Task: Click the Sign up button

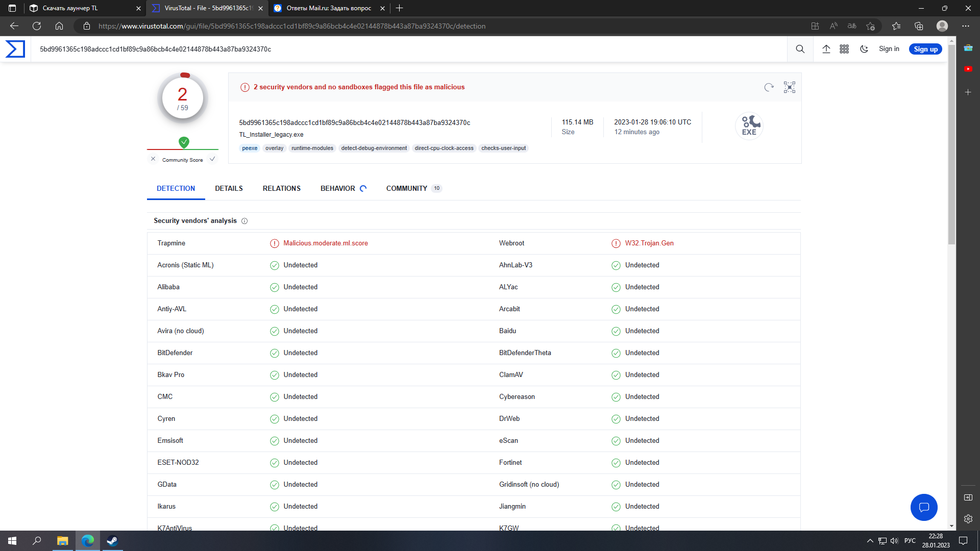Action: coord(925,49)
